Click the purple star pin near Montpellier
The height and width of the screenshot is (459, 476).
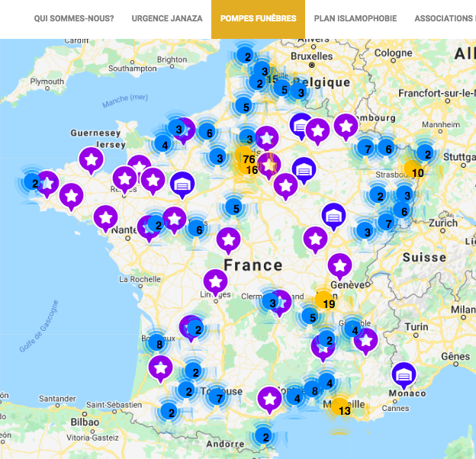[269, 400]
